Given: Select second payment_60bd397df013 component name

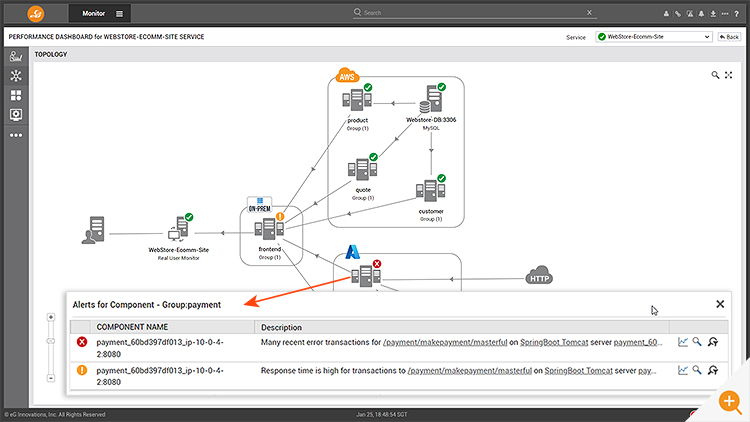Looking at the screenshot, I should (160, 376).
